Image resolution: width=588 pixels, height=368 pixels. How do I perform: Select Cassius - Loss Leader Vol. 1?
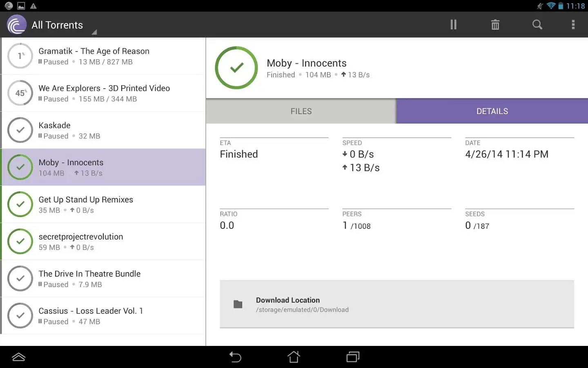tap(104, 316)
